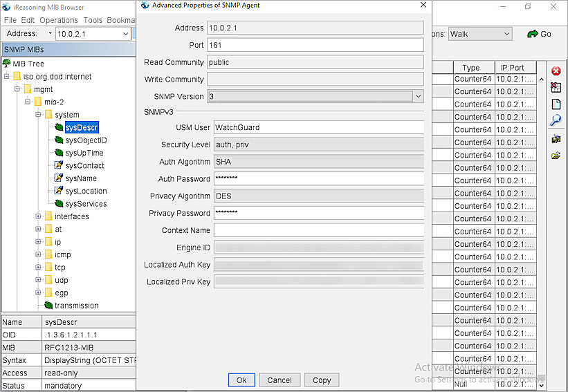This screenshot has width=568, height=392.
Task: Collapse the system tree node
Action: click(38, 114)
